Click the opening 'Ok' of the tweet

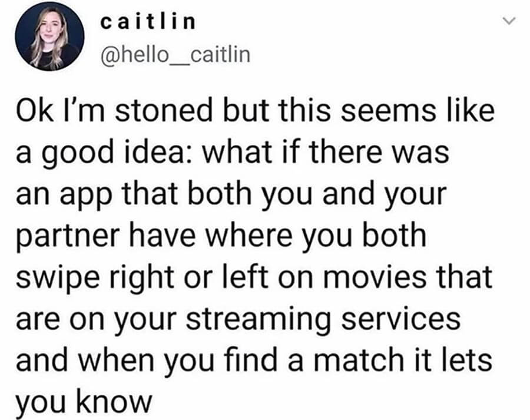click(34, 111)
